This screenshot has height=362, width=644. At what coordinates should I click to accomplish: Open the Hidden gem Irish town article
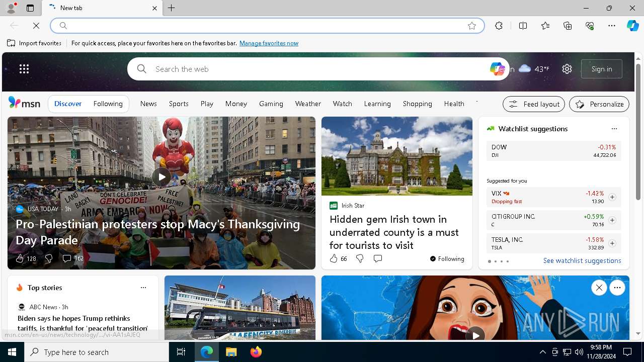point(394,232)
